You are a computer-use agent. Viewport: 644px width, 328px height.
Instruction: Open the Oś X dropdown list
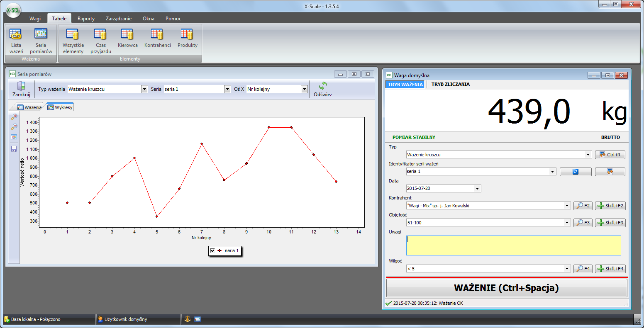(304, 89)
